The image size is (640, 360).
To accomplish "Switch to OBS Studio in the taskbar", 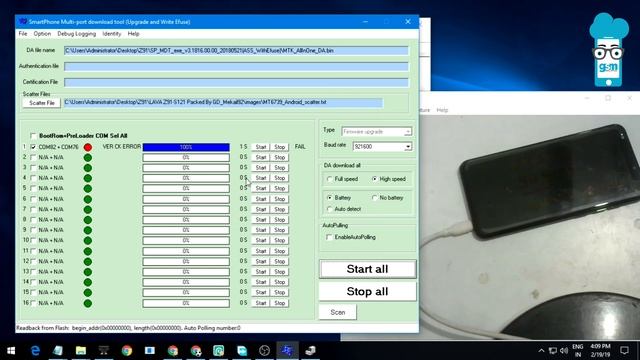I will click(x=264, y=351).
